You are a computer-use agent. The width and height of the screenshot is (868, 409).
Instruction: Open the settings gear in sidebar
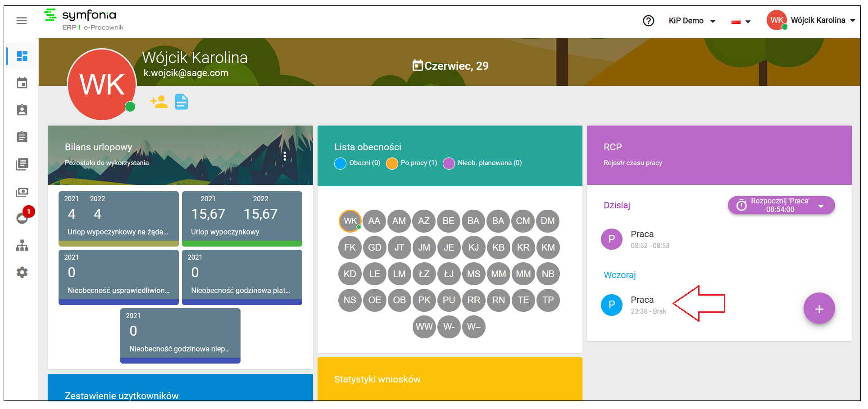(22, 272)
